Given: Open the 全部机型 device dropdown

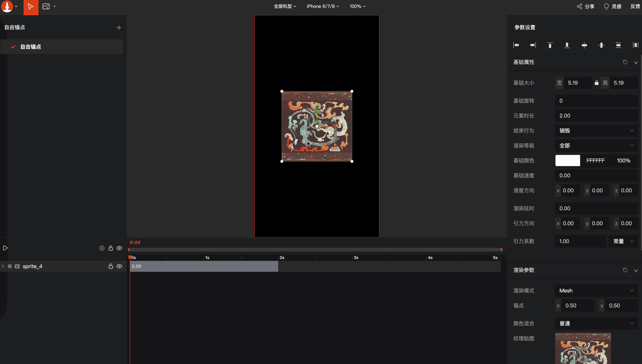Looking at the screenshot, I should coord(285,6).
